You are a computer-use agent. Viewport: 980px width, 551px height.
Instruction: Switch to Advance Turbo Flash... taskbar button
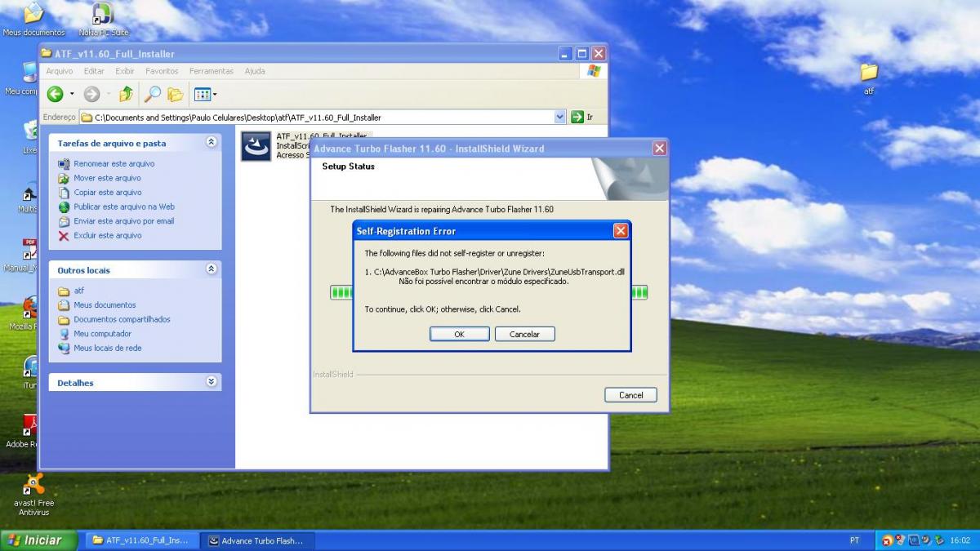(257, 540)
